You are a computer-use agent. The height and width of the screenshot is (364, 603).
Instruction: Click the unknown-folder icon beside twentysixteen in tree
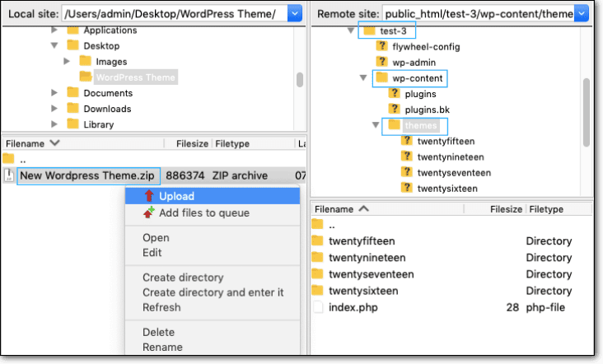pos(406,188)
